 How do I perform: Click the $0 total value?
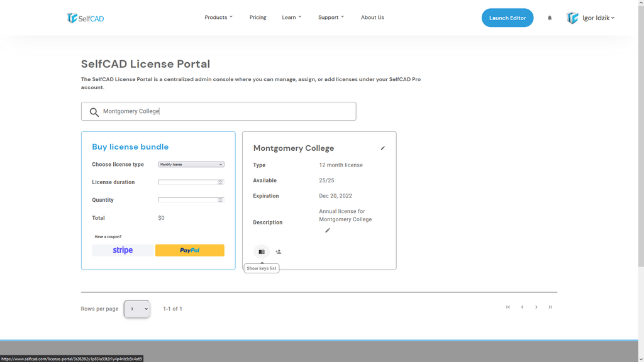(x=161, y=218)
